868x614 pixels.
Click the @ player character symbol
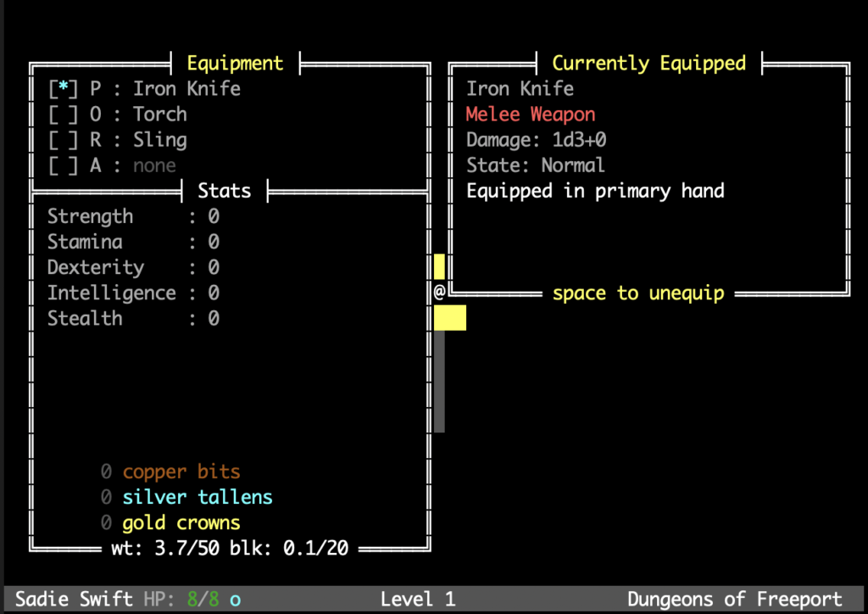[x=439, y=293]
